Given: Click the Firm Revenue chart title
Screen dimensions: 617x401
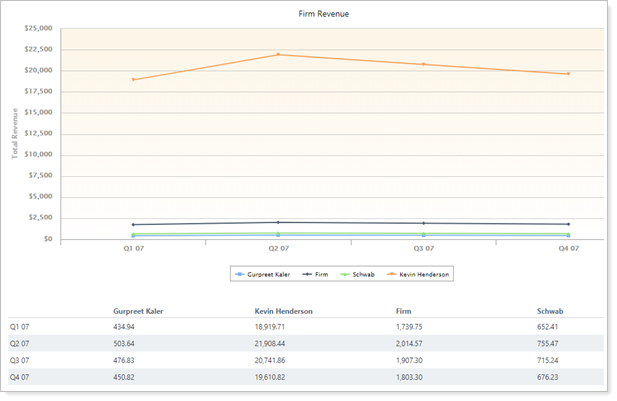Looking at the screenshot, I should pyautogui.click(x=331, y=14).
